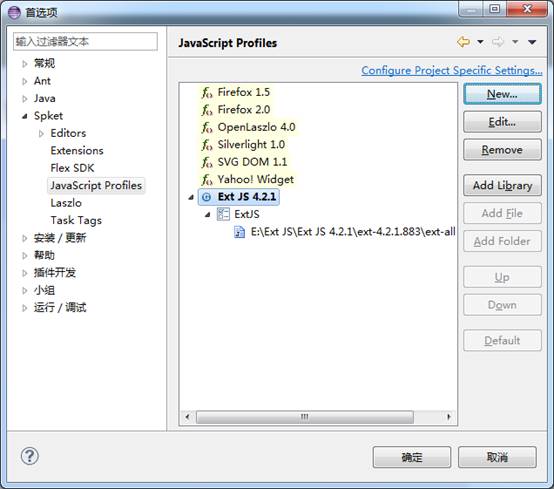Viewport: 554px width, 489px height.
Task: Expand the Java tree node
Action: click(24, 99)
